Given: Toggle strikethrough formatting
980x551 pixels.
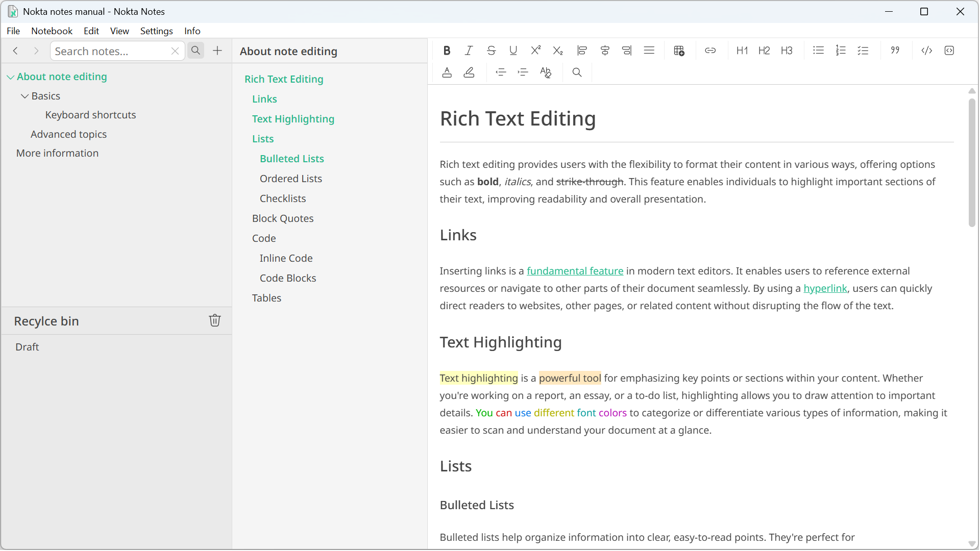Looking at the screenshot, I should [491, 50].
